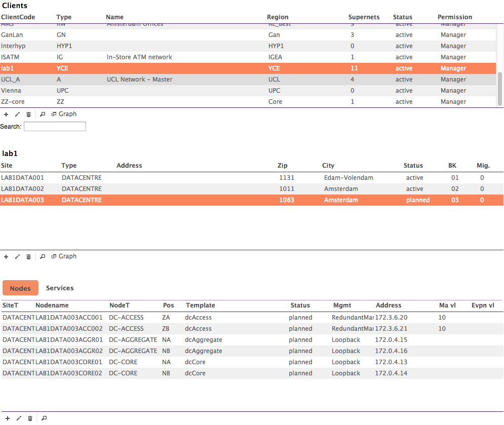Sort clients by the Supernets column header

[364, 17]
